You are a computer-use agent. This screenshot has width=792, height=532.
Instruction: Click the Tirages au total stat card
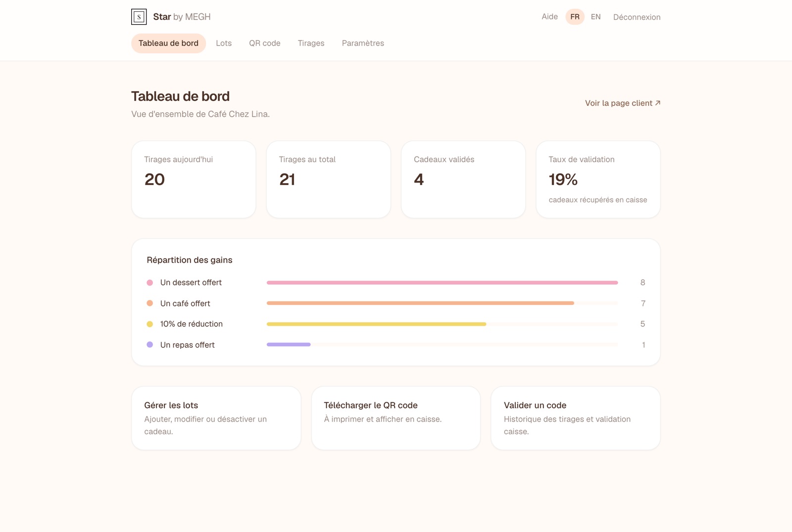pyautogui.click(x=329, y=179)
